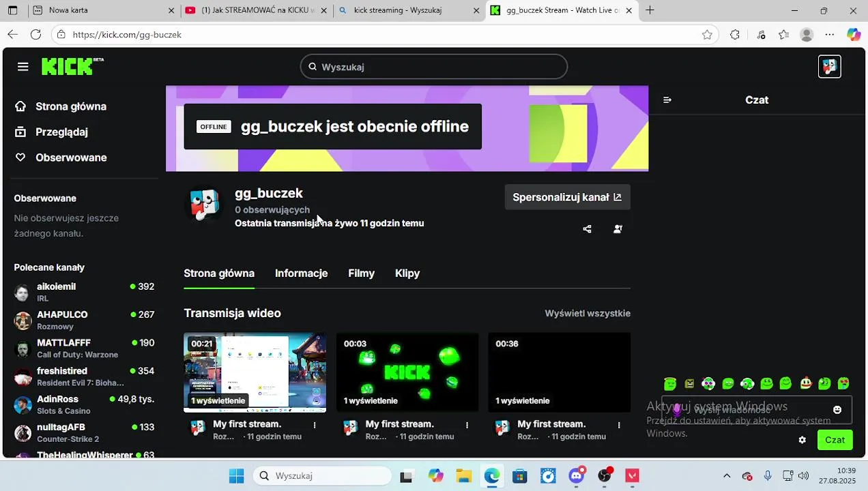The height and width of the screenshot is (491, 868).
Task: Switch to the Nowa karta browser tab
Action: click(x=102, y=10)
